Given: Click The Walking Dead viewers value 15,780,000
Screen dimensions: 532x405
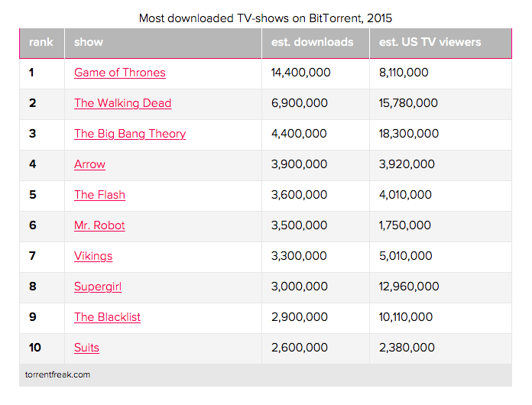Looking at the screenshot, I should tap(408, 103).
